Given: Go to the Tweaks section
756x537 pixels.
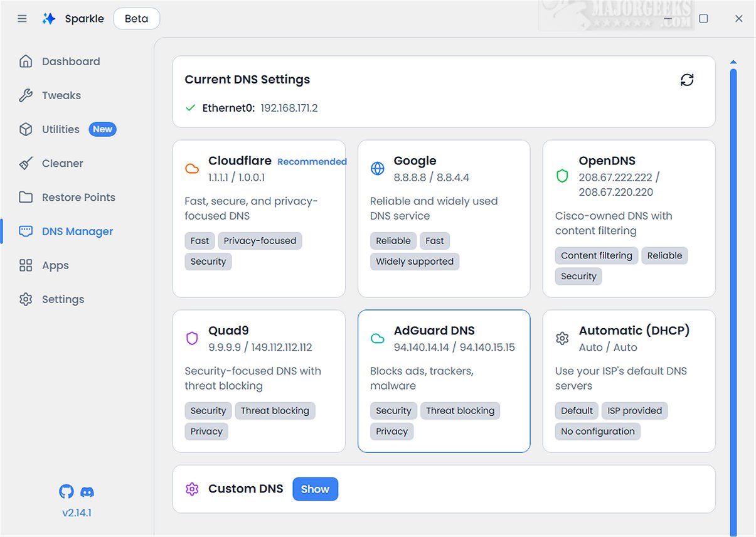Looking at the screenshot, I should (61, 95).
